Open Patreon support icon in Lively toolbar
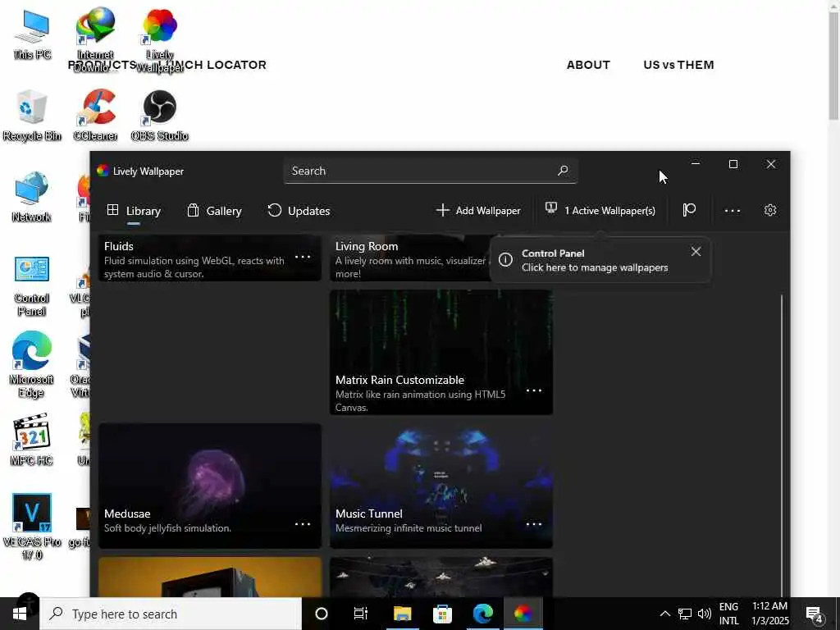This screenshot has height=630, width=840. point(689,210)
